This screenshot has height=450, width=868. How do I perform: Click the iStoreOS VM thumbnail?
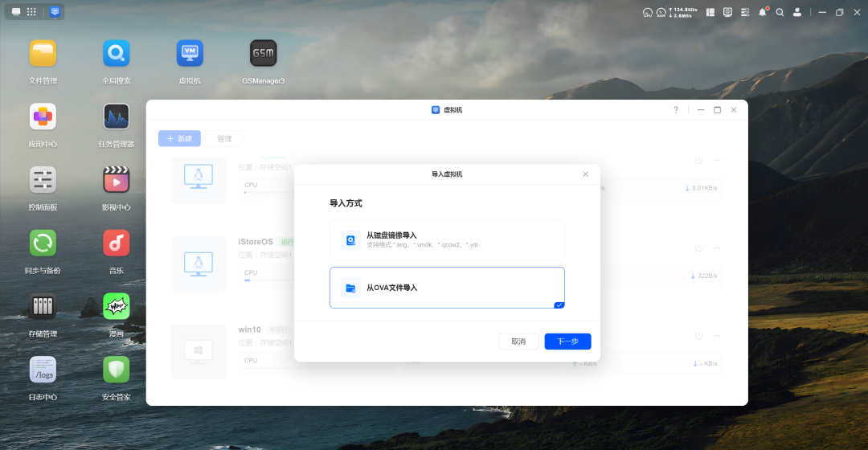point(199,264)
